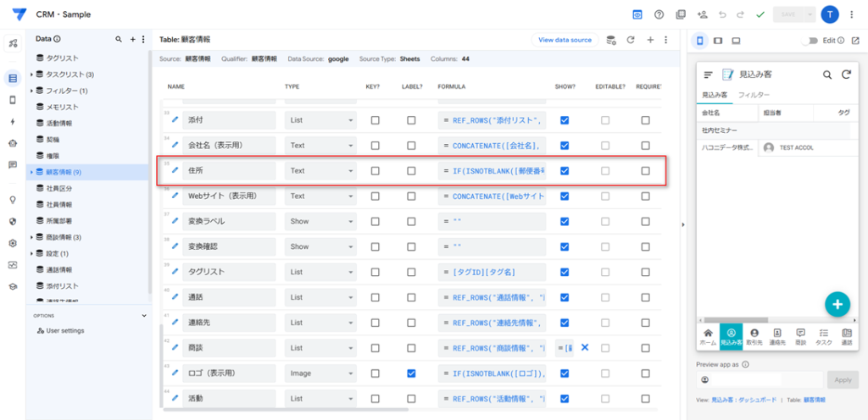The image size is (868, 420).
Task: Open the help question mark icon
Action: click(x=659, y=15)
